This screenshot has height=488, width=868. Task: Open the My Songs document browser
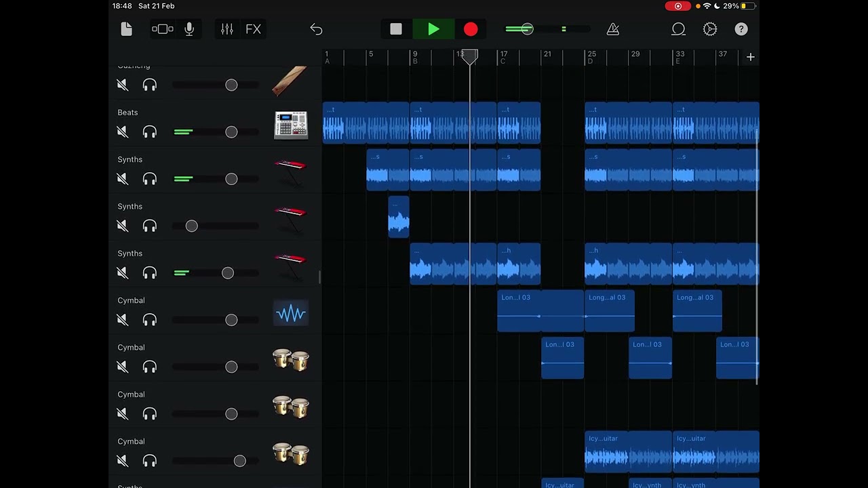pos(126,29)
